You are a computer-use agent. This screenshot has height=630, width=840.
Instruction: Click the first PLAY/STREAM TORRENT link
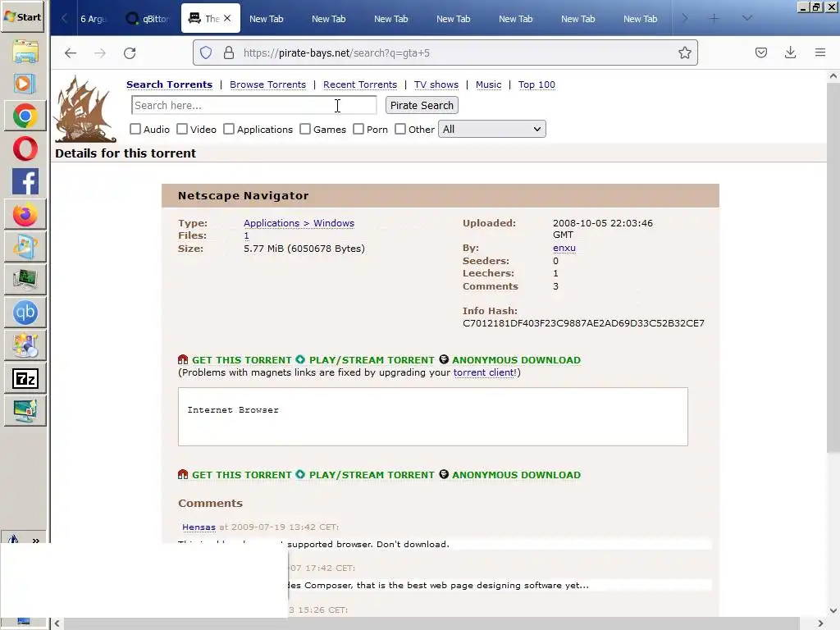(x=372, y=360)
